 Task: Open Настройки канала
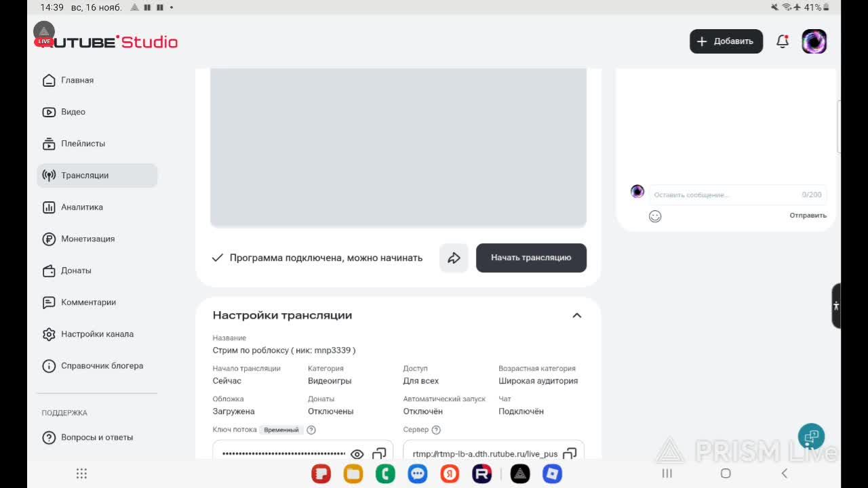tap(97, 334)
